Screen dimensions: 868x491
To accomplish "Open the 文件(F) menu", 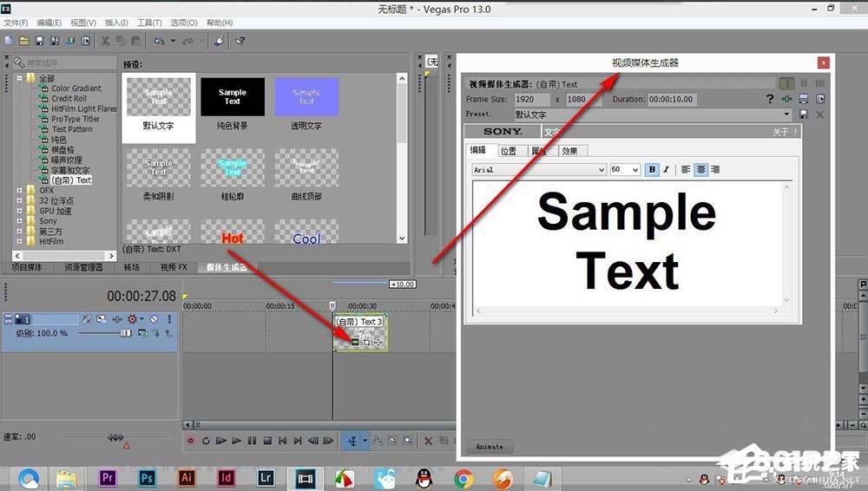I will click(x=16, y=23).
